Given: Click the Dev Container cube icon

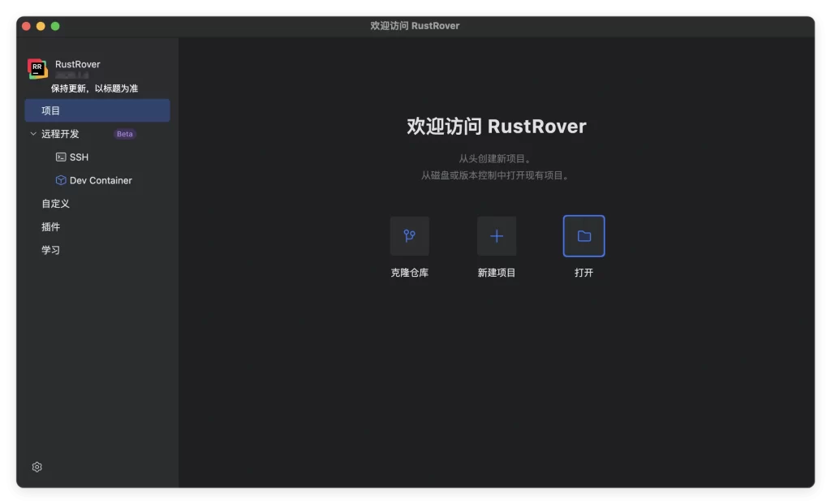Looking at the screenshot, I should [61, 180].
